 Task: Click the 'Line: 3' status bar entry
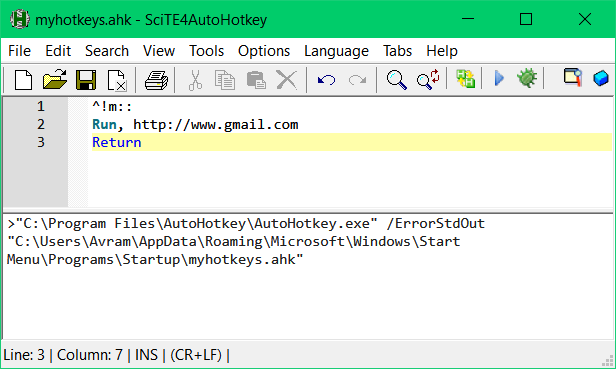tap(24, 355)
